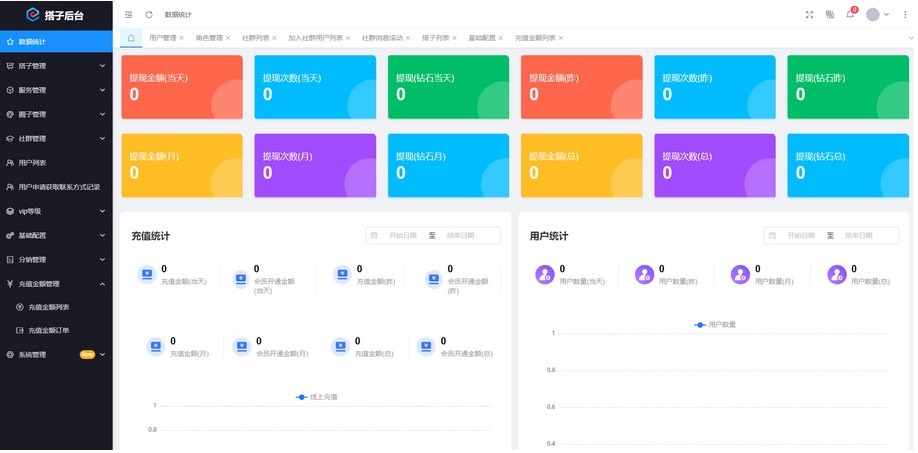918x453 pixels.
Task: Click the 充值统计 start date field
Action: (403, 235)
